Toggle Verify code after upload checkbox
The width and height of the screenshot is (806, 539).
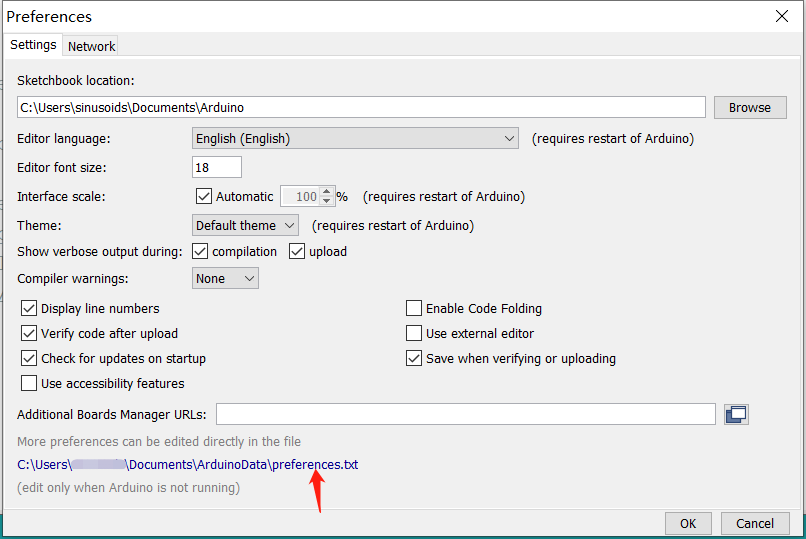tap(29, 333)
